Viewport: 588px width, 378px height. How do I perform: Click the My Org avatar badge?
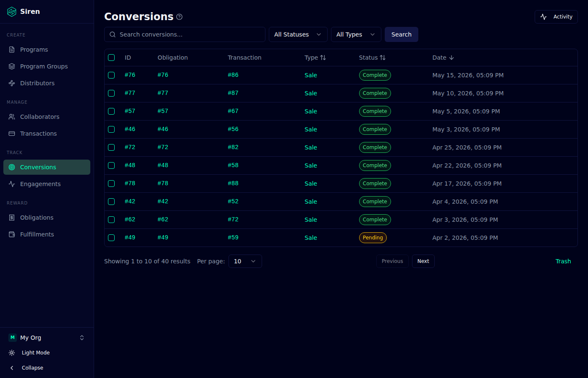click(x=13, y=338)
